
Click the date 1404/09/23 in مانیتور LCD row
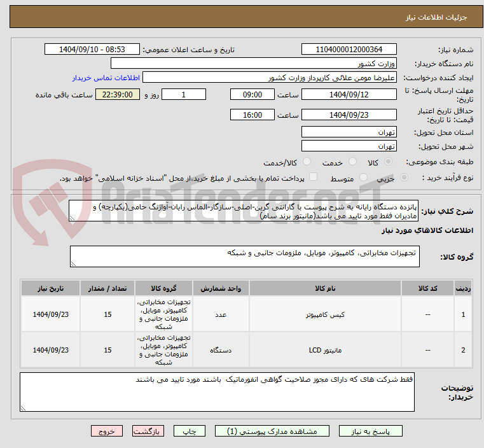point(51,350)
